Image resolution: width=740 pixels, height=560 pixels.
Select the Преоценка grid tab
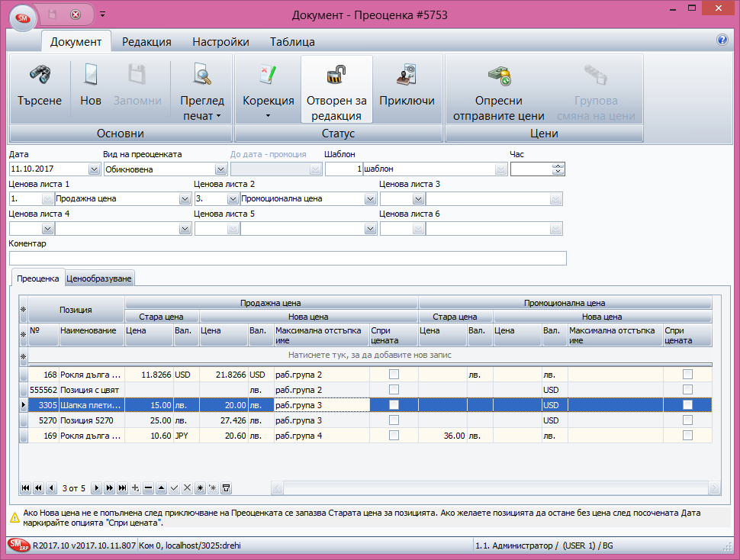[37, 278]
